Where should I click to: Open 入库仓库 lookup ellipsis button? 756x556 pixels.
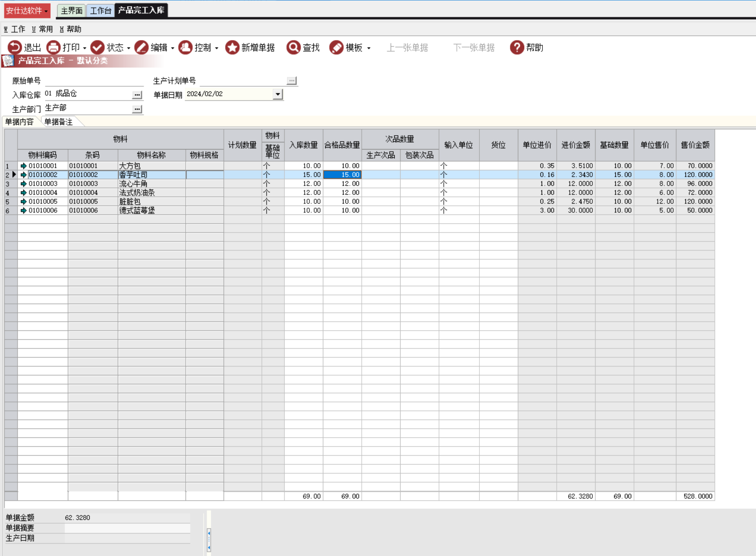[x=137, y=95]
